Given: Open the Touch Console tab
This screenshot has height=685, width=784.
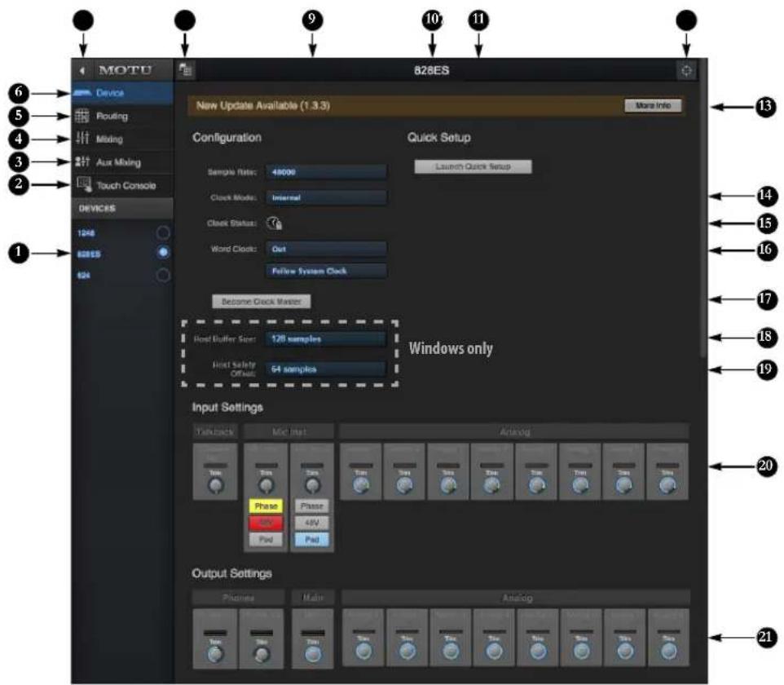Looking at the screenshot, I should pos(122,185).
